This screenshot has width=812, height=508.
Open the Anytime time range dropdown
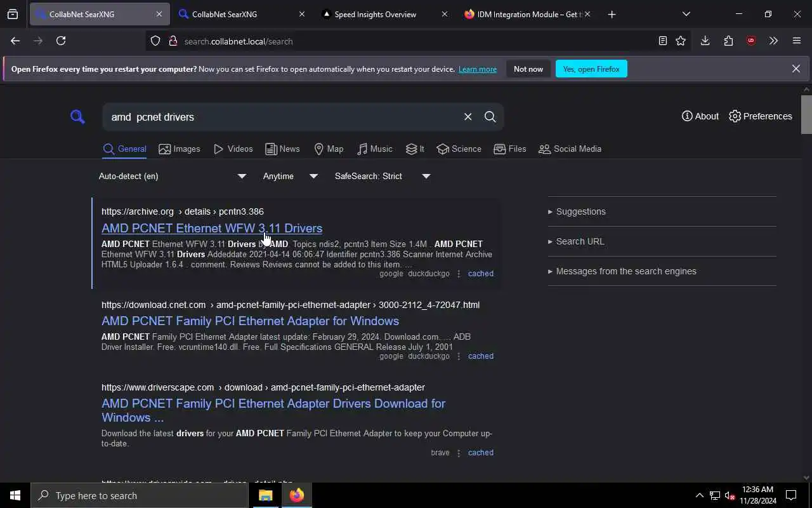coord(290,177)
